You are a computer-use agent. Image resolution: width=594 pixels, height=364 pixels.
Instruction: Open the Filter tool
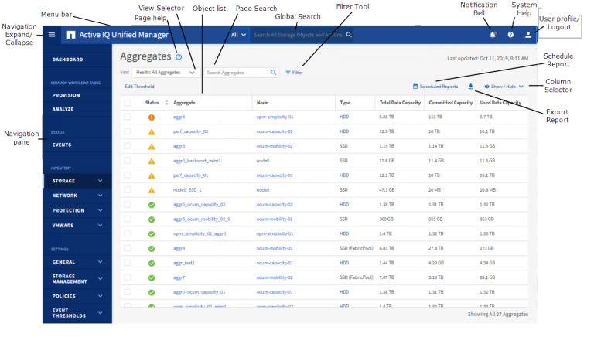coord(295,73)
